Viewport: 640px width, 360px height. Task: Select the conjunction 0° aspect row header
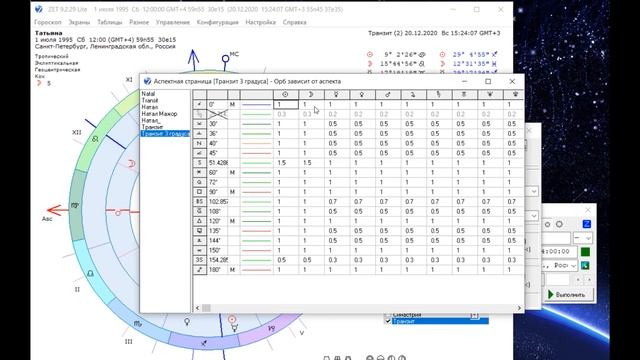point(200,104)
